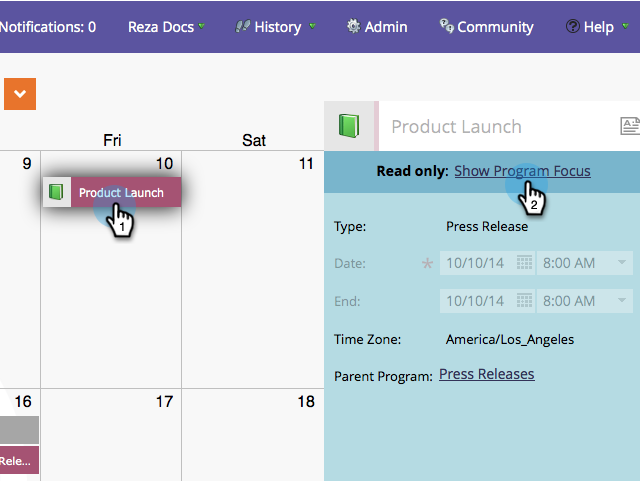This screenshot has height=481, width=641.
Task: Open the start Date calendar picker icon
Action: click(x=524, y=263)
